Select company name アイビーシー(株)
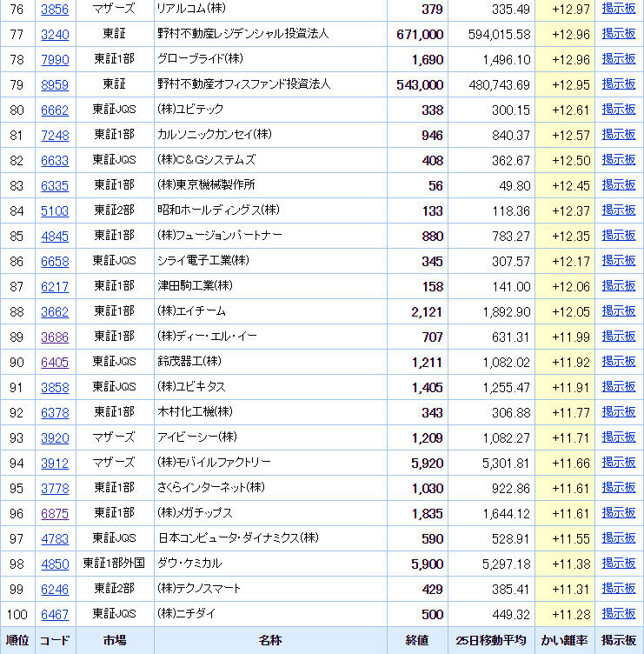This screenshot has height=654, width=644. click(x=197, y=437)
